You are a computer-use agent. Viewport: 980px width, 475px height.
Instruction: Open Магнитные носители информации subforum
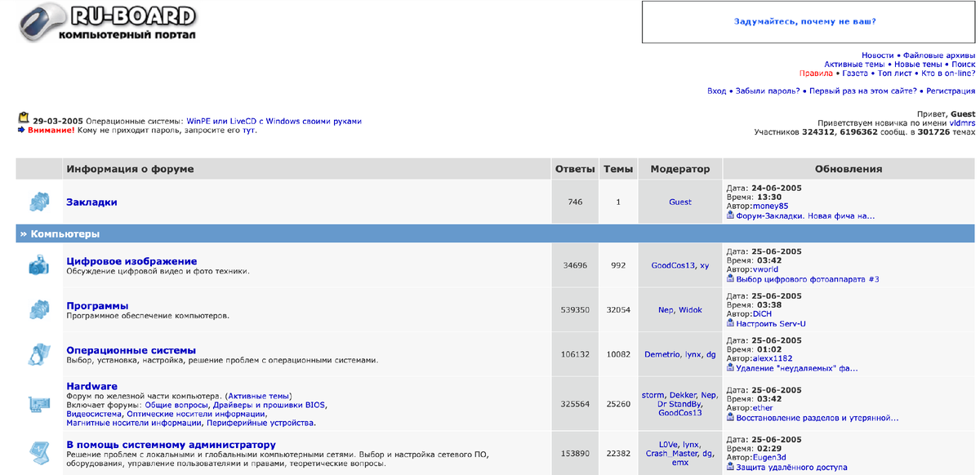(134, 423)
